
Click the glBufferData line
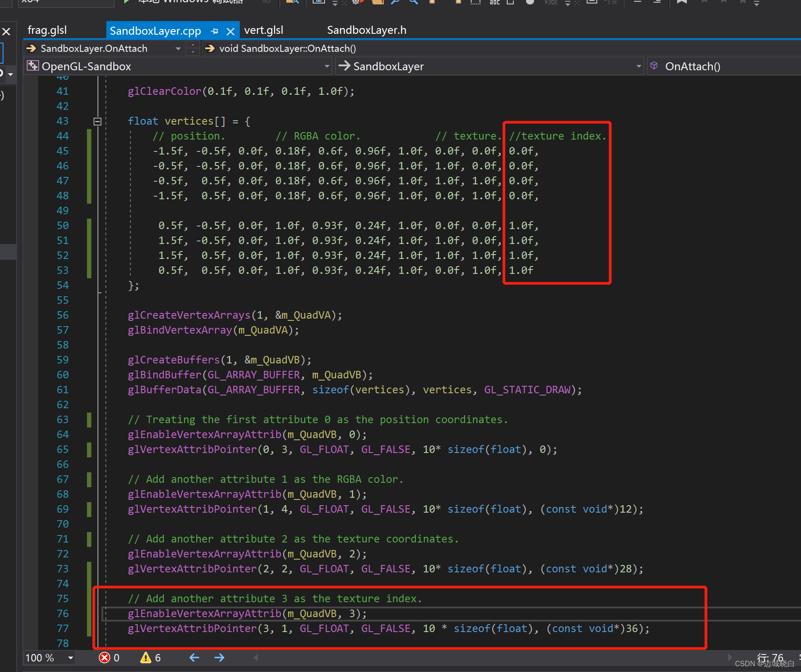click(355, 390)
